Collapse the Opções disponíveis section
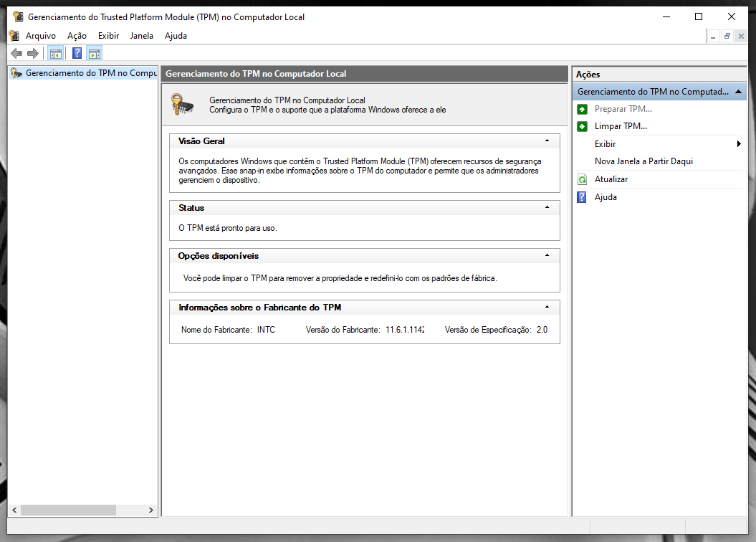 coord(547,256)
